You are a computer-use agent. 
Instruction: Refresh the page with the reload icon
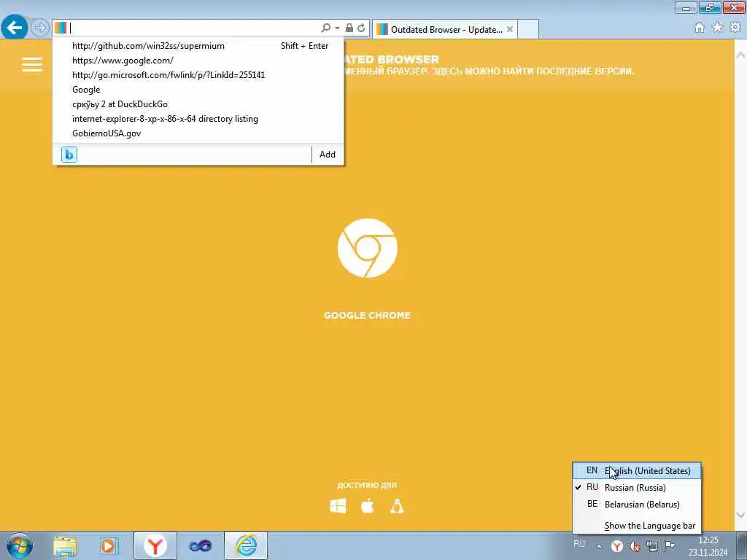pos(361,28)
